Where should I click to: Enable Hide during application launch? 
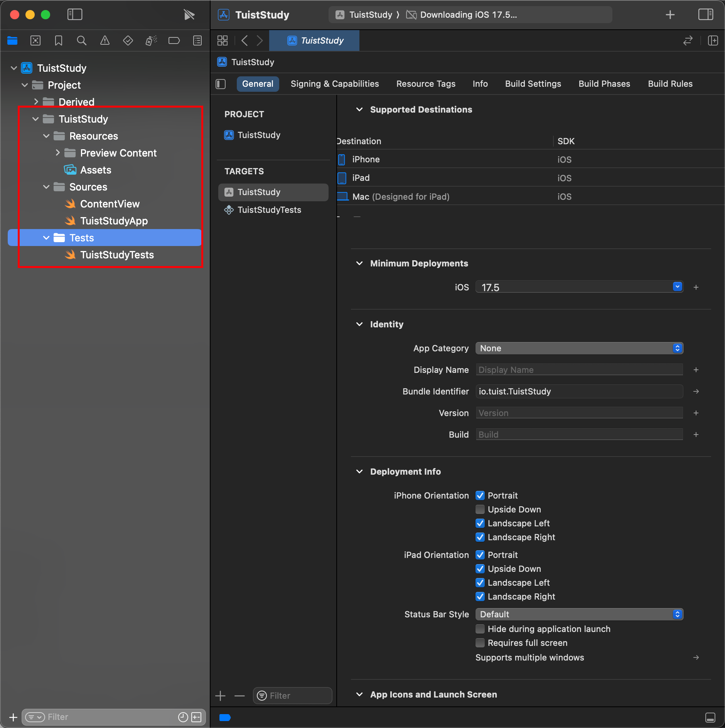coord(480,629)
